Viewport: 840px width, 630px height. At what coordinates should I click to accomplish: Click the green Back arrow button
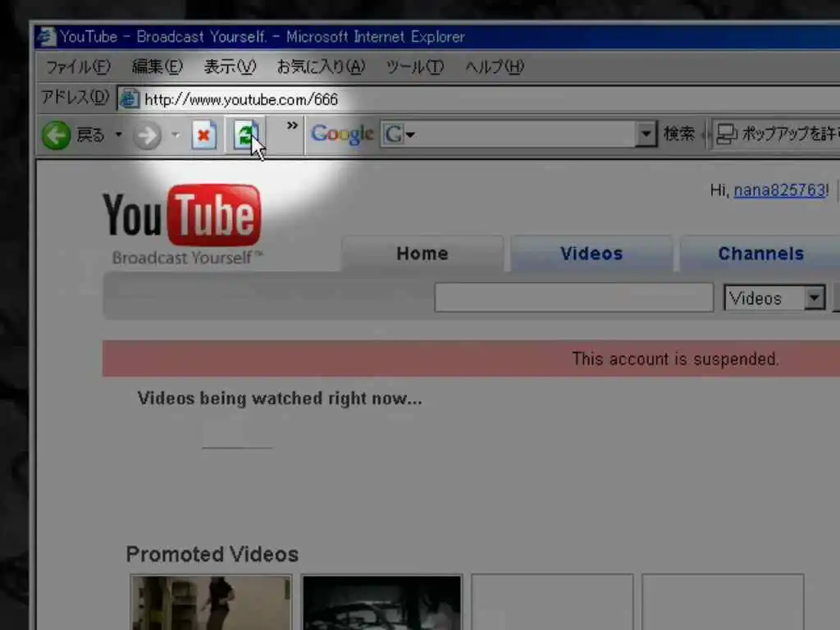pyautogui.click(x=57, y=135)
